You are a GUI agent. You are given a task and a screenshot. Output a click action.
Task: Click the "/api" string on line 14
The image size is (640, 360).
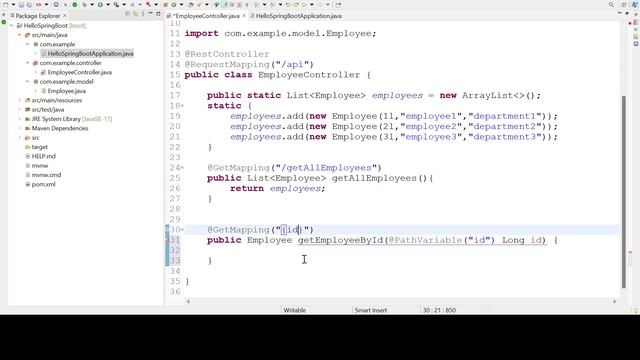(x=292, y=64)
